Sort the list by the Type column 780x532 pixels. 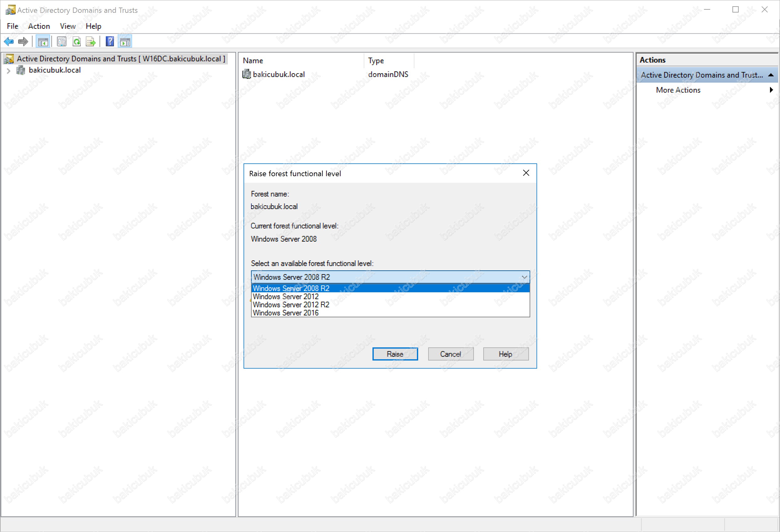pos(389,61)
